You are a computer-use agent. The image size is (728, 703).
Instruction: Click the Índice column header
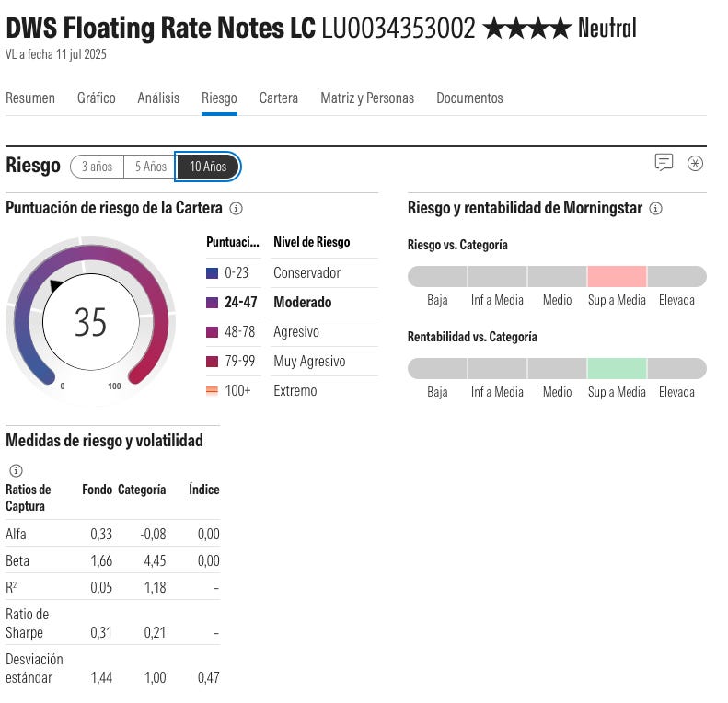203,489
